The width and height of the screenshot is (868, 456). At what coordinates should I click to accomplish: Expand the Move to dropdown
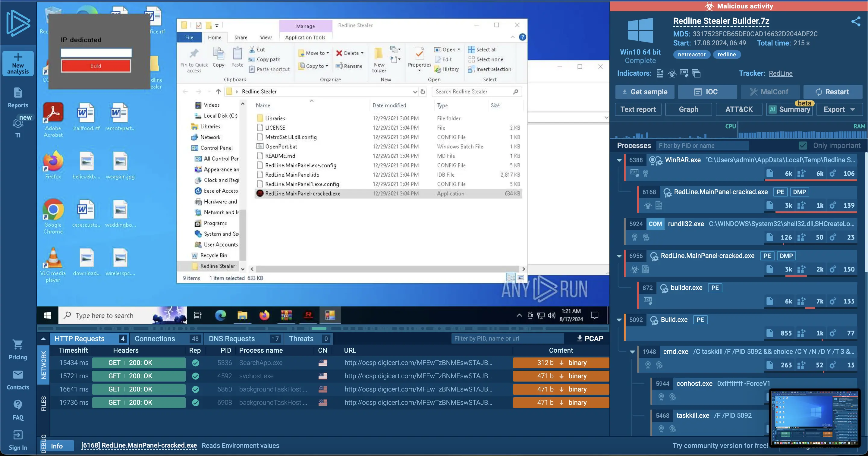(328, 53)
